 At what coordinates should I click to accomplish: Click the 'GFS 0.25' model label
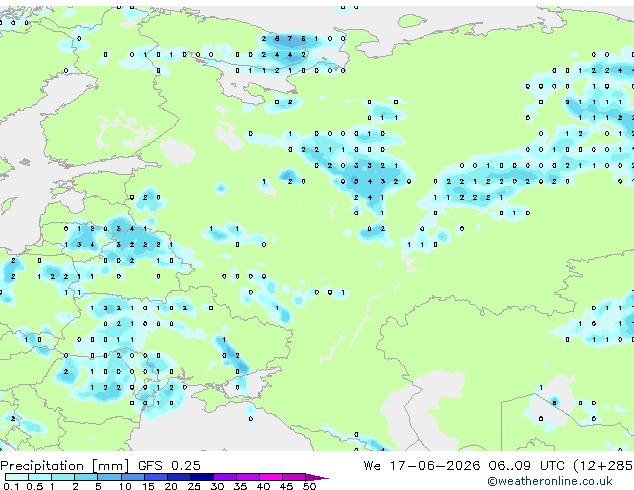point(169,465)
